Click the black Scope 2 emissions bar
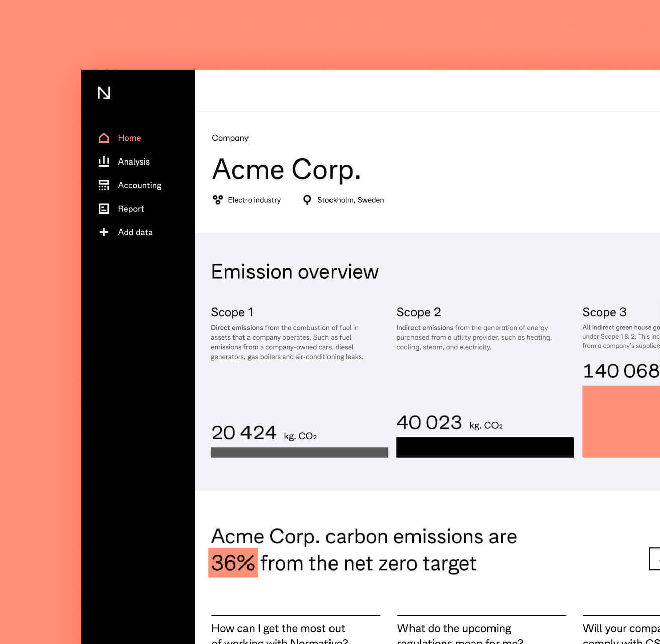Viewport: 660px width, 644px height. 485,447
